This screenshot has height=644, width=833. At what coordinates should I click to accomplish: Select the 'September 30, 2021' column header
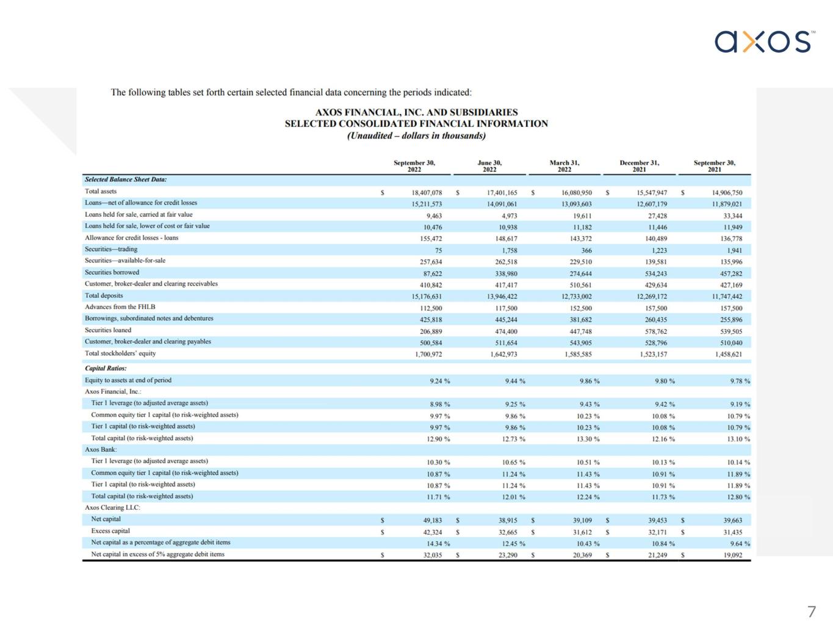[x=715, y=166]
